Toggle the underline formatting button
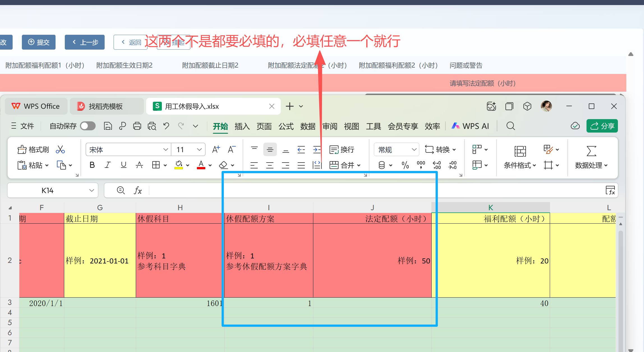644x352 pixels. (x=123, y=165)
